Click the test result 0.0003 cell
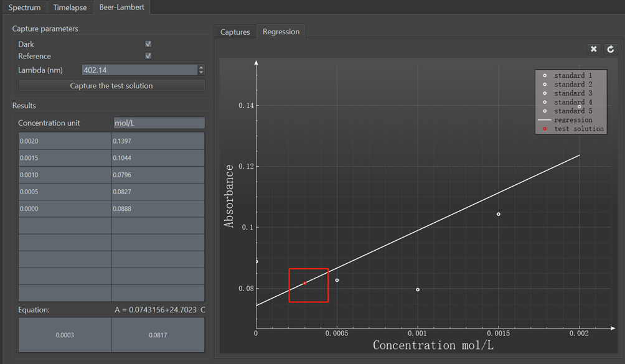 65,335
